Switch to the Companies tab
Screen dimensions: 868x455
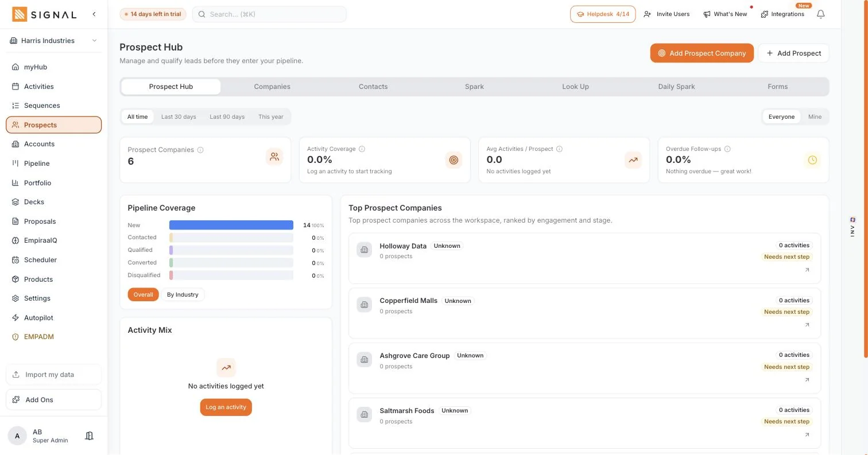[272, 87]
